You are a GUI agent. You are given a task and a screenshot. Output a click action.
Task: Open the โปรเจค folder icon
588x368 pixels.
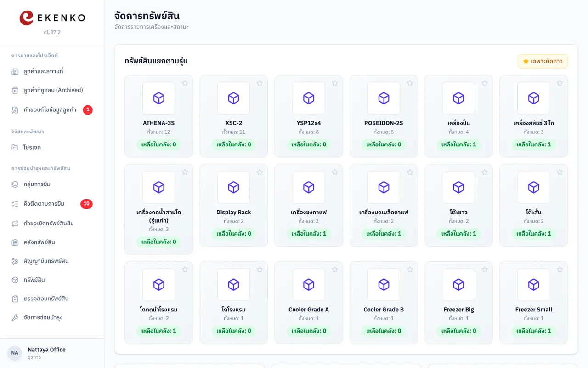coord(15,147)
